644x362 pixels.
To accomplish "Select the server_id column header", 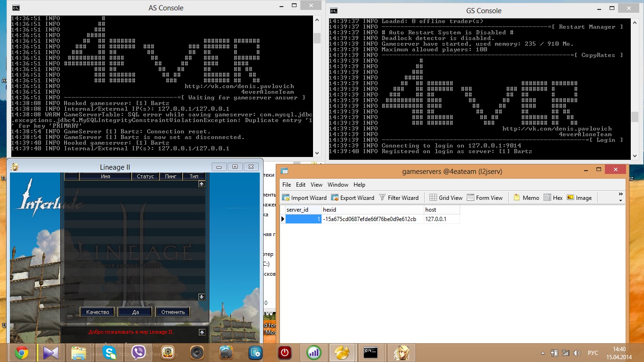I will (x=304, y=209).
